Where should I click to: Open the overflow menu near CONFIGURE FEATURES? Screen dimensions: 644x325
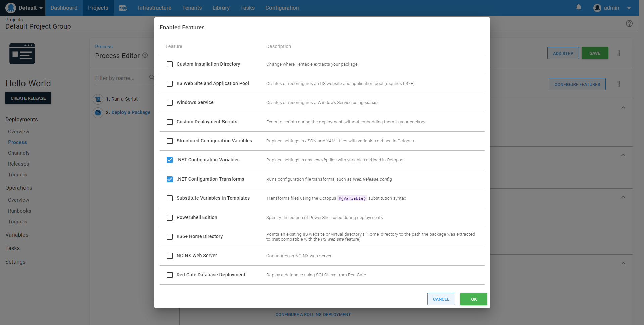coord(619,84)
